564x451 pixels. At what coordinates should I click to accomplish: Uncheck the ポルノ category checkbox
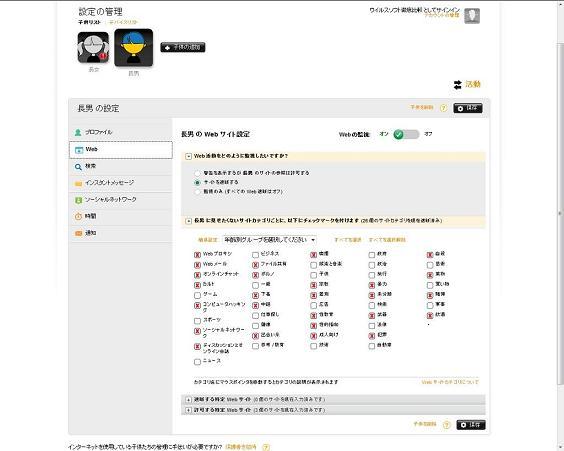pos(255,275)
